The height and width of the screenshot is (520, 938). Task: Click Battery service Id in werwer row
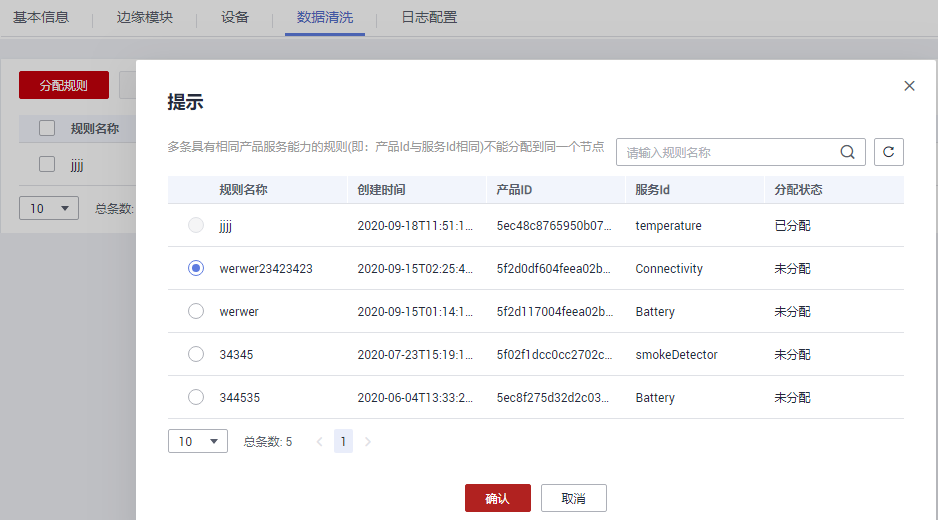(655, 312)
